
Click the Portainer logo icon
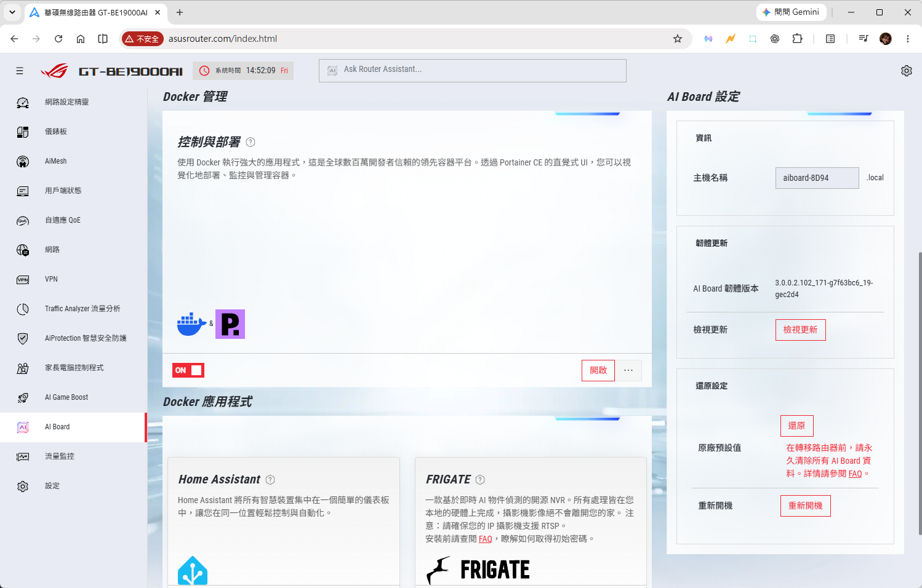tap(230, 324)
